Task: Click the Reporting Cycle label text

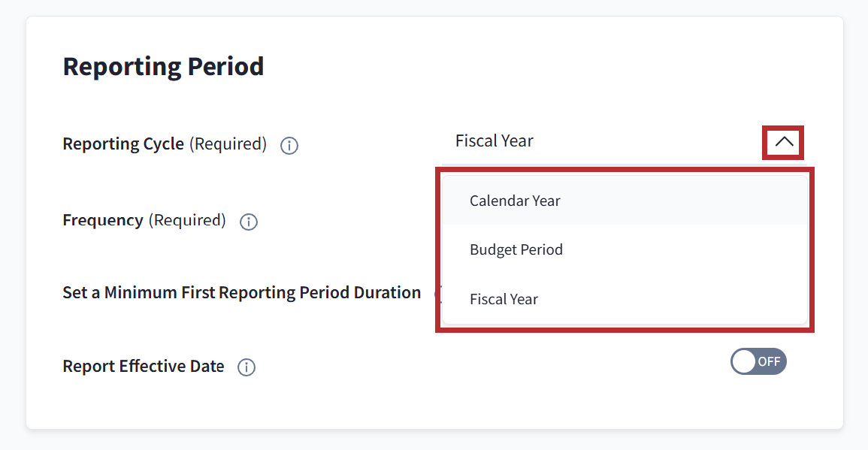Action: pyautogui.click(x=123, y=143)
